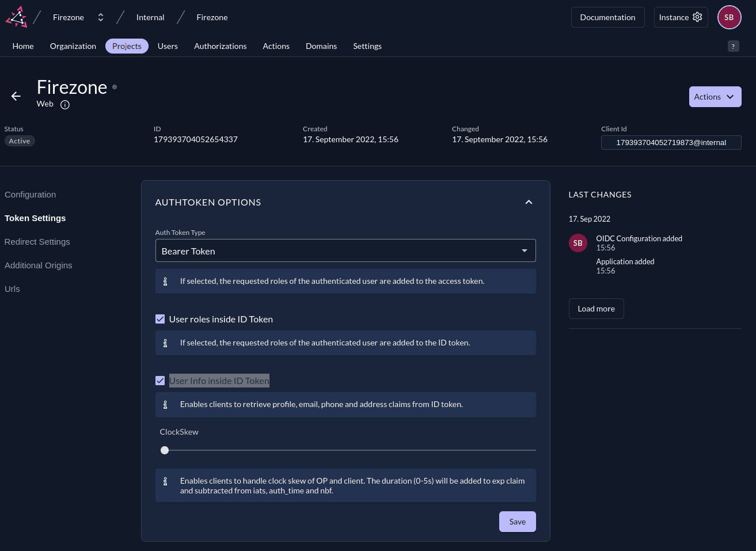Image resolution: width=756 pixels, height=551 pixels.
Task: Enable the User roles inside ID Token checkbox
Action: tap(159, 318)
